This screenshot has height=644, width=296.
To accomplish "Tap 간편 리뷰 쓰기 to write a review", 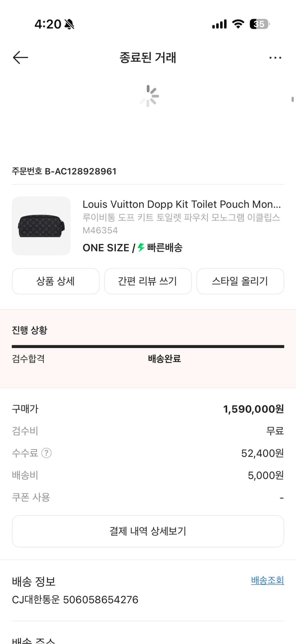I will click(148, 281).
